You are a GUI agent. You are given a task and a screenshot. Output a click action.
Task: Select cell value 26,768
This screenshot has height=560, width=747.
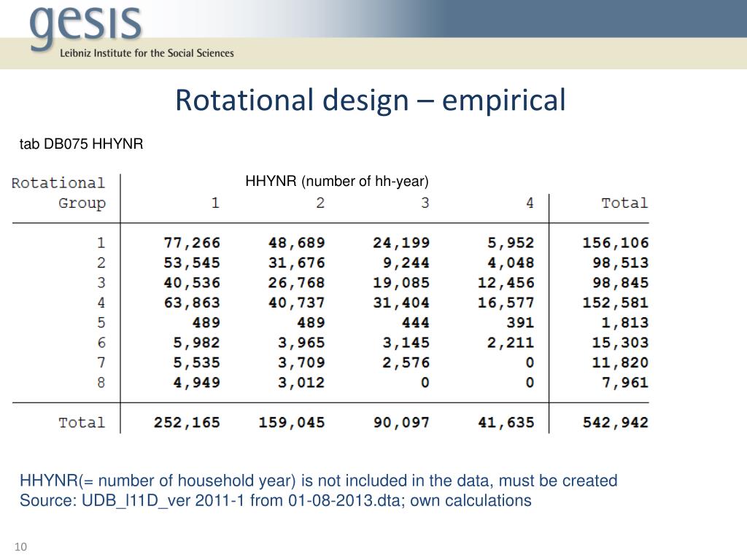tap(296, 283)
